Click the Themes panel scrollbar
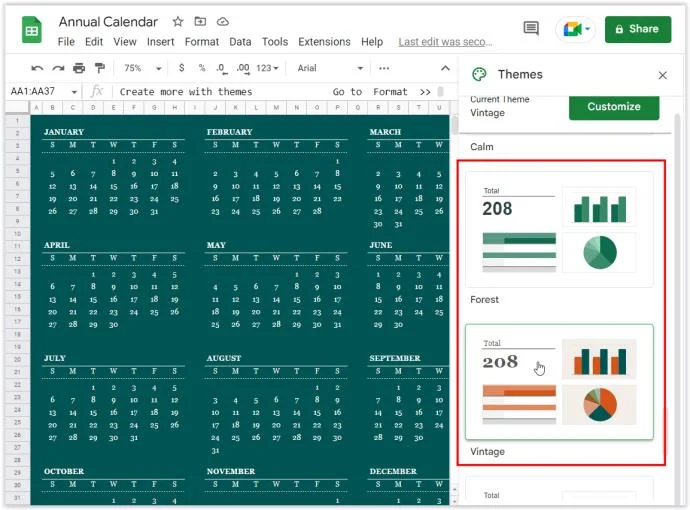Viewport: 690px width, 510px height. point(678,308)
